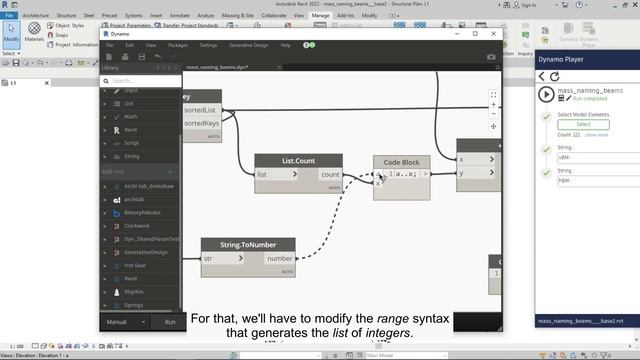Click Object Styles in Revit ribbon
This screenshot has height=360, width=640.
tap(66, 25)
